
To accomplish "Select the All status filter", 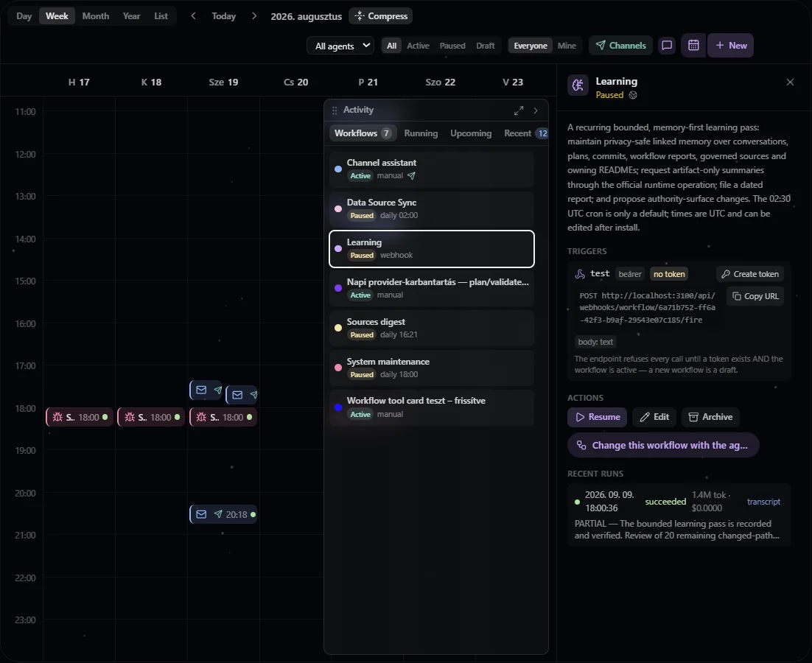I will coord(391,46).
